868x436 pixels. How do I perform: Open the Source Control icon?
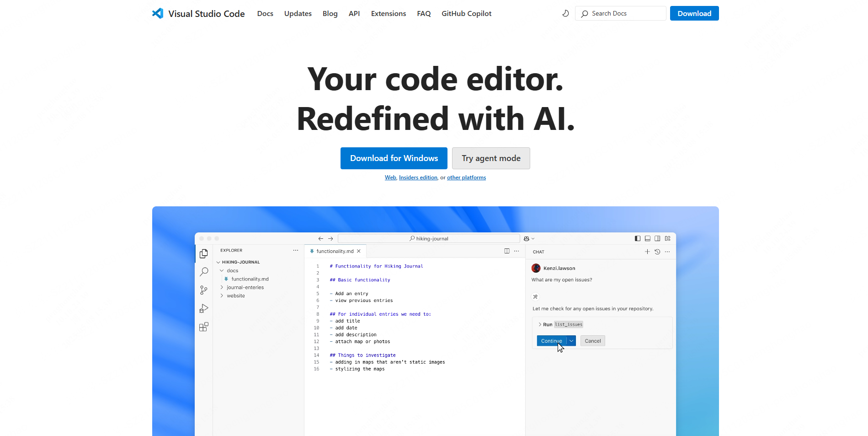204,290
